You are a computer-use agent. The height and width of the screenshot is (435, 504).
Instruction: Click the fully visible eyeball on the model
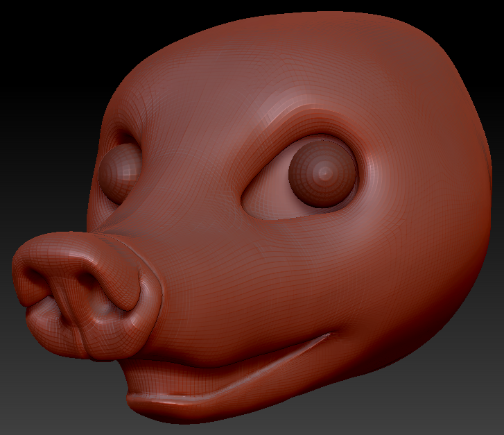[x=323, y=173]
